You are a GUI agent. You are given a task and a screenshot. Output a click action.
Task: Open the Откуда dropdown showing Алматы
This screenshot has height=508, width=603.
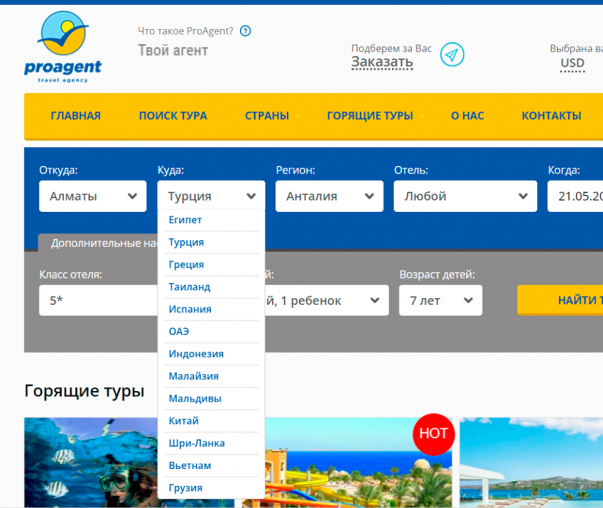pyautogui.click(x=93, y=196)
